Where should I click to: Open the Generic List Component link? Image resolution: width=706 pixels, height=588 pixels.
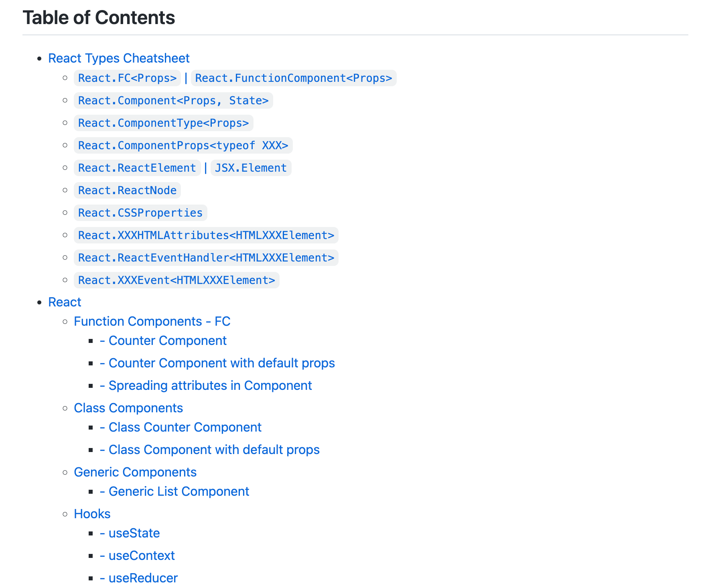click(x=179, y=491)
